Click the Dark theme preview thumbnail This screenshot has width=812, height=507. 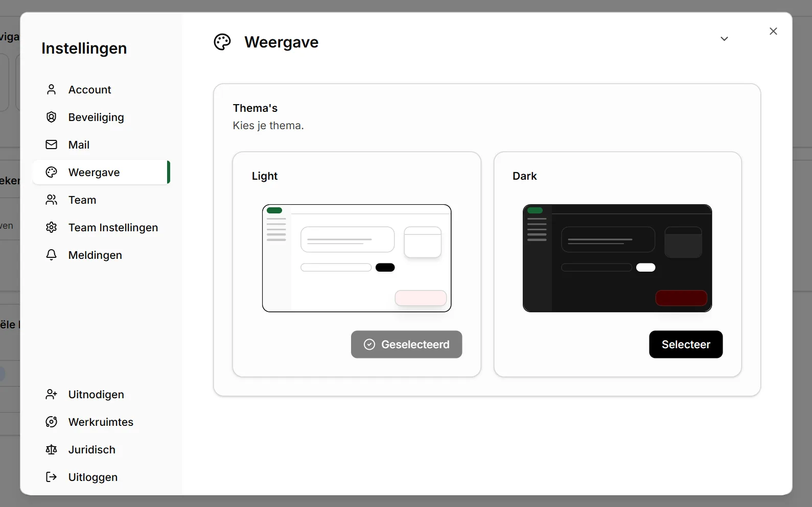(617, 258)
